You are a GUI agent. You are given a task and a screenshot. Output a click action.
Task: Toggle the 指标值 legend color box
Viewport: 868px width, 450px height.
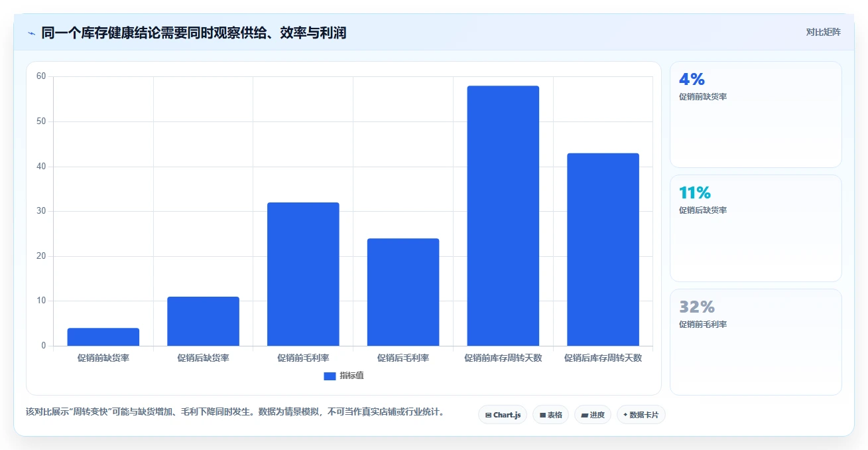pyautogui.click(x=330, y=376)
